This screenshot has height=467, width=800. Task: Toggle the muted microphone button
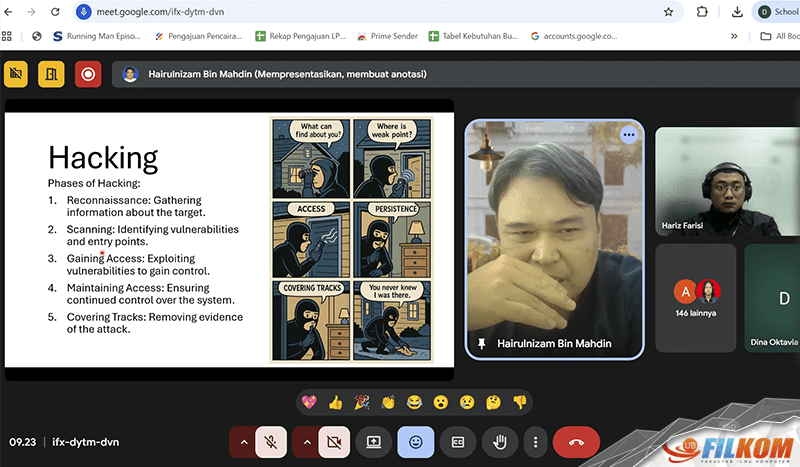[271, 441]
